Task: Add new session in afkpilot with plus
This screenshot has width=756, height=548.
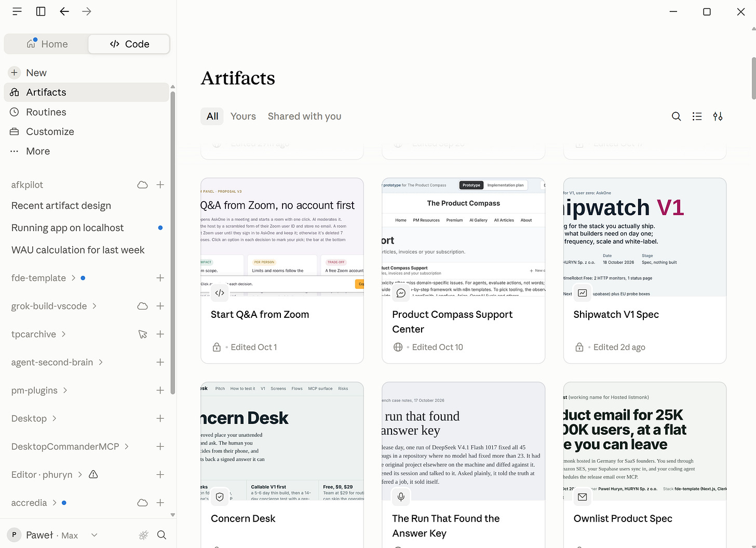Action: pyautogui.click(x=160, y=185)
